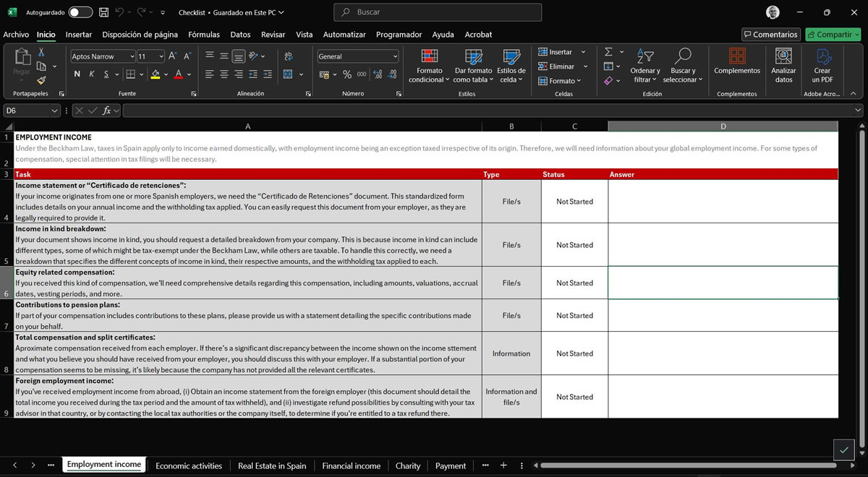Open the Archivo menu

(16, 34)
